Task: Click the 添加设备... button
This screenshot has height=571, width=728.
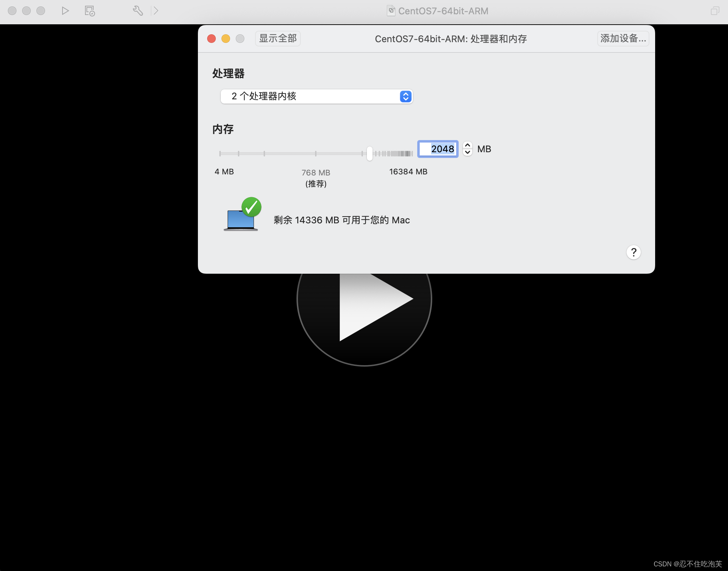Action: (623, 39)
